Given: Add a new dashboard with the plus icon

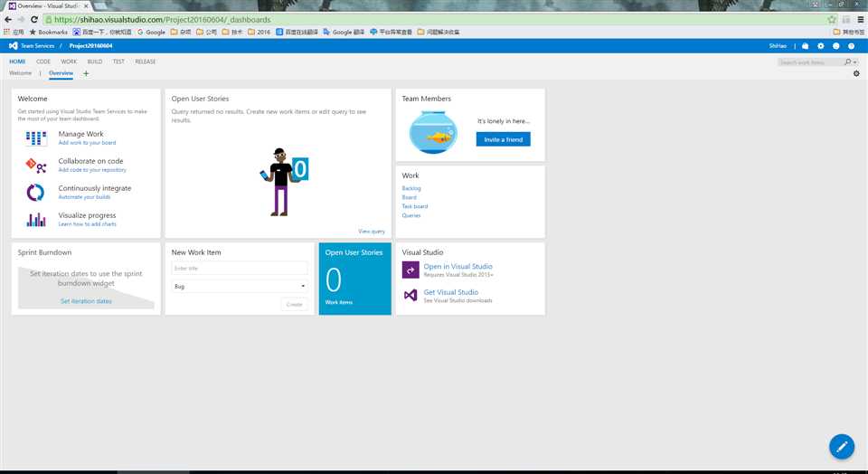Looking at the screenshot, I should tap(86, 73).
